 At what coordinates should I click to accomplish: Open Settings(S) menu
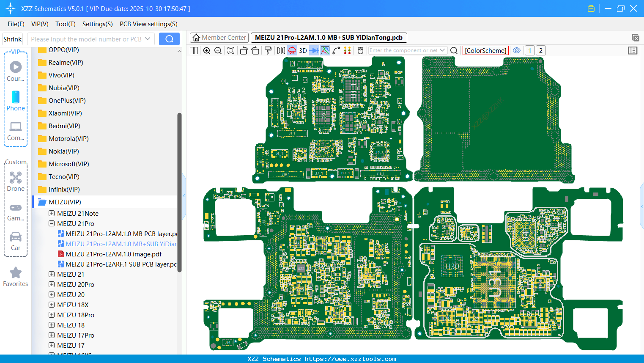click(x=98, y=24)
